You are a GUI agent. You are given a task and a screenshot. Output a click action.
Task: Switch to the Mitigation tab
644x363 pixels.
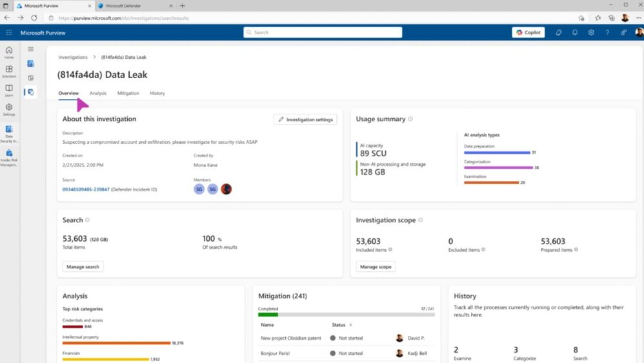click(x=128, y=93)
